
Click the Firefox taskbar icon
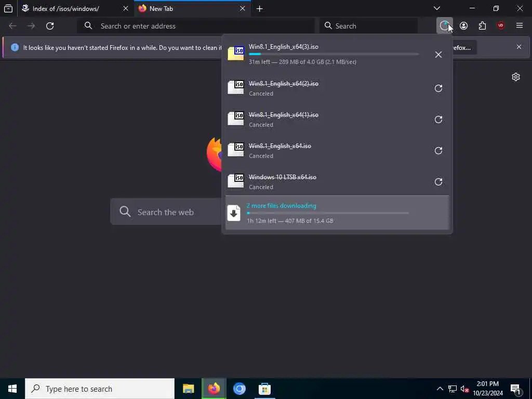coord(214,389)
